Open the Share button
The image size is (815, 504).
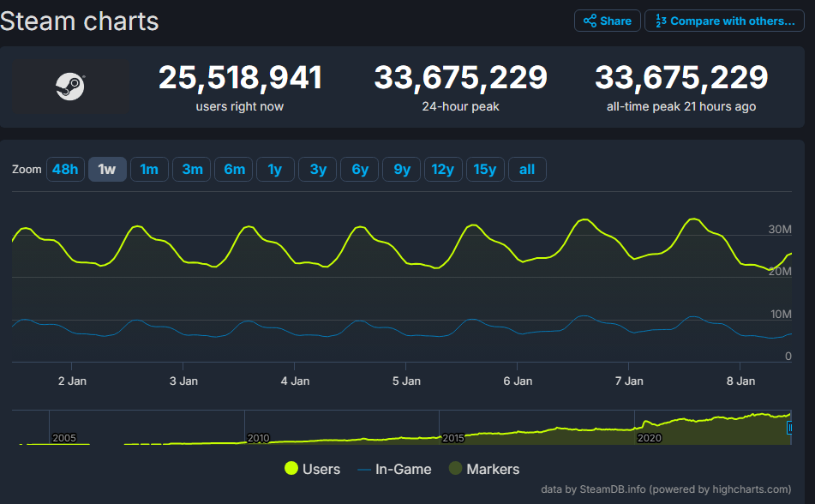pyautogui.click(x=607, y=21)
